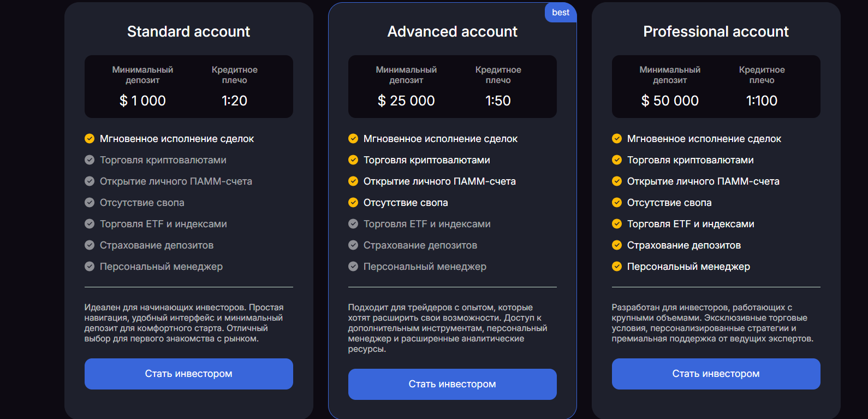Click the 'Standard account' heading
The height and width of the screenshot is (419, 868).
(x=188, y=32)
